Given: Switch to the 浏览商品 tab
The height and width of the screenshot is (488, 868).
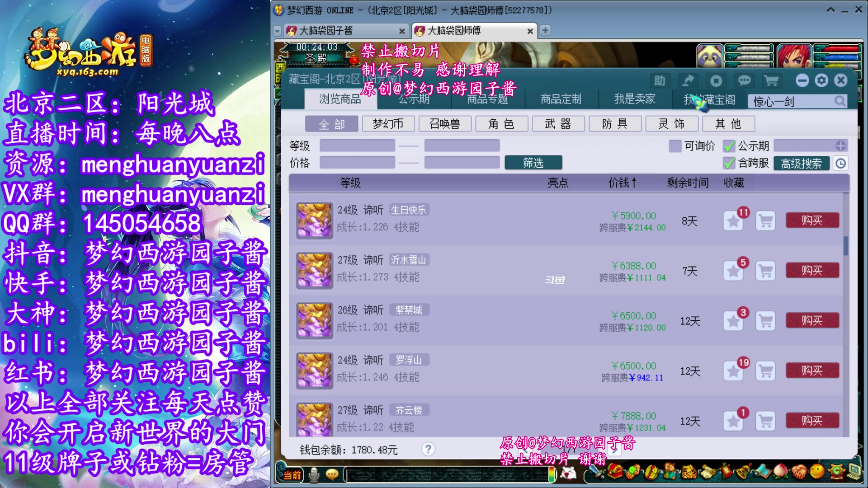Looking at the screenshot, I should (340, 99).
